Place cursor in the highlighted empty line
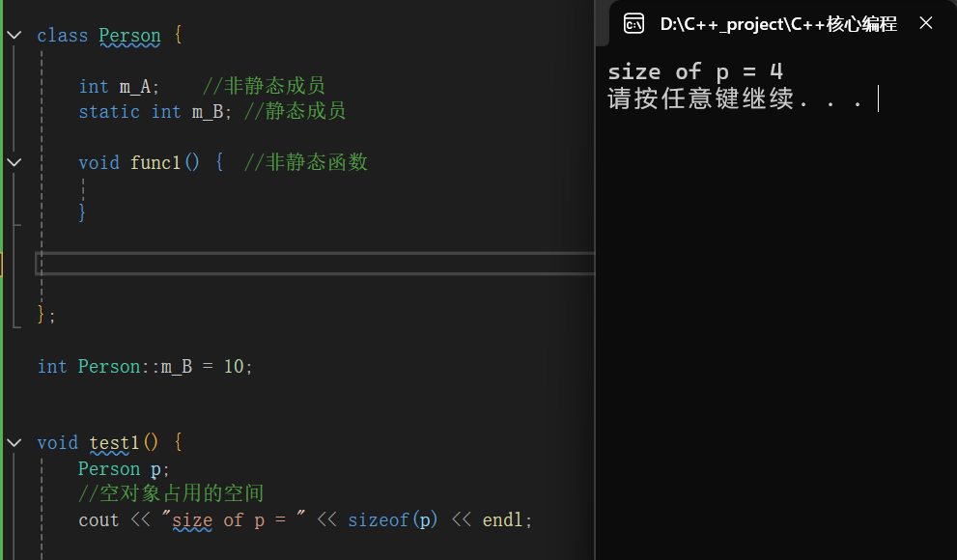 tap(315, 264)
